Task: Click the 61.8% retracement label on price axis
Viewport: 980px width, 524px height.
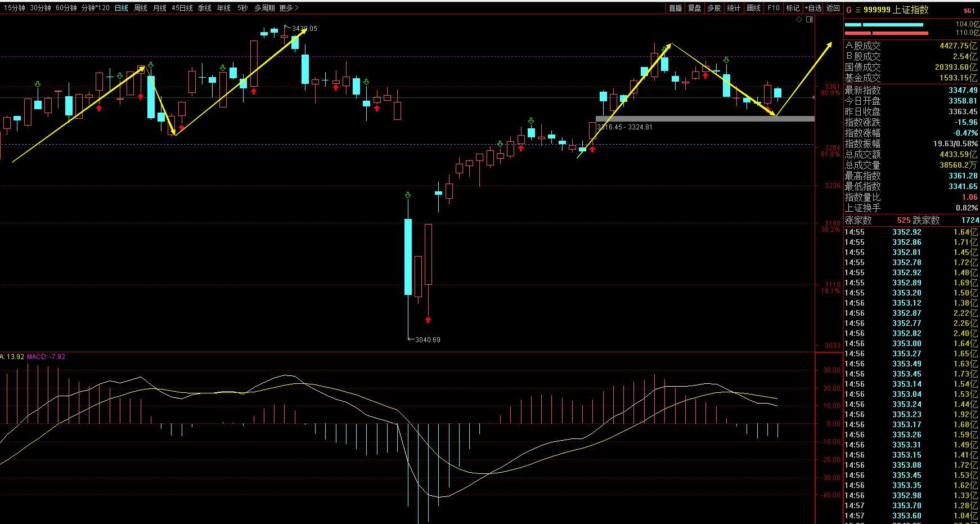Action: point(830,154)
